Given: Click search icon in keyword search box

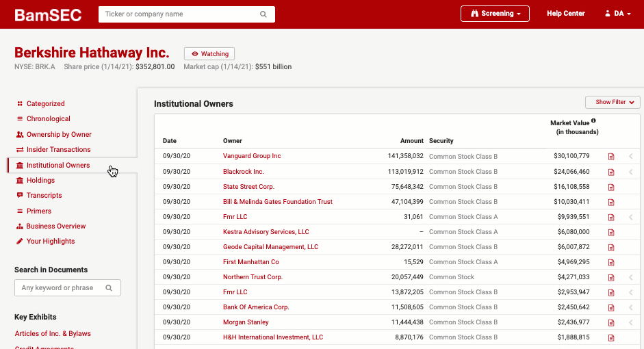Looking at the screenshot, I should tap(109, 288).
